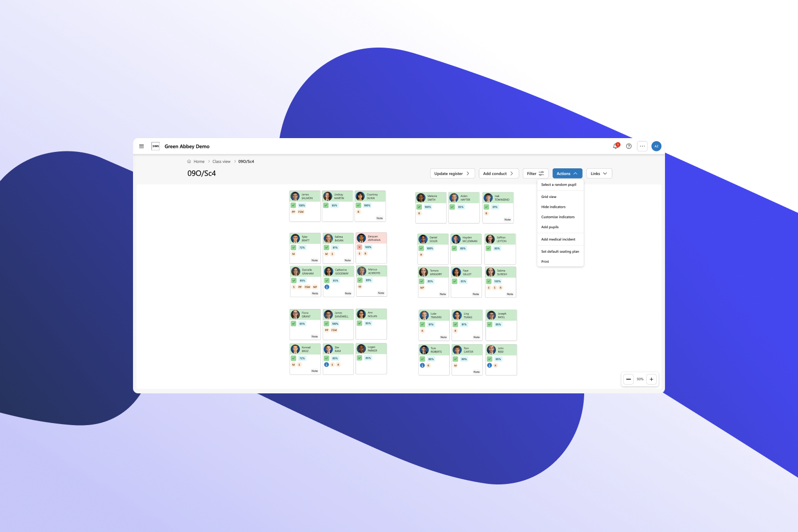
Task: Zoom in with the plus button
Action: (651, 379)
